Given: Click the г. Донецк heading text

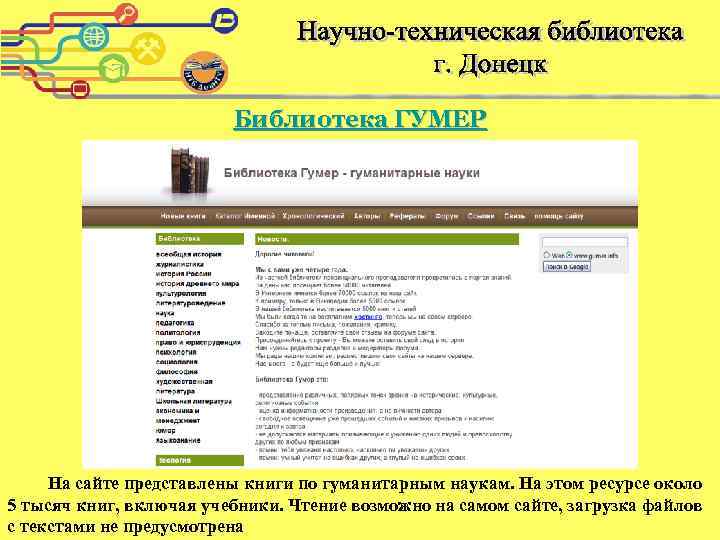Looking at the screenshot, I should click(x=490, y=64).
